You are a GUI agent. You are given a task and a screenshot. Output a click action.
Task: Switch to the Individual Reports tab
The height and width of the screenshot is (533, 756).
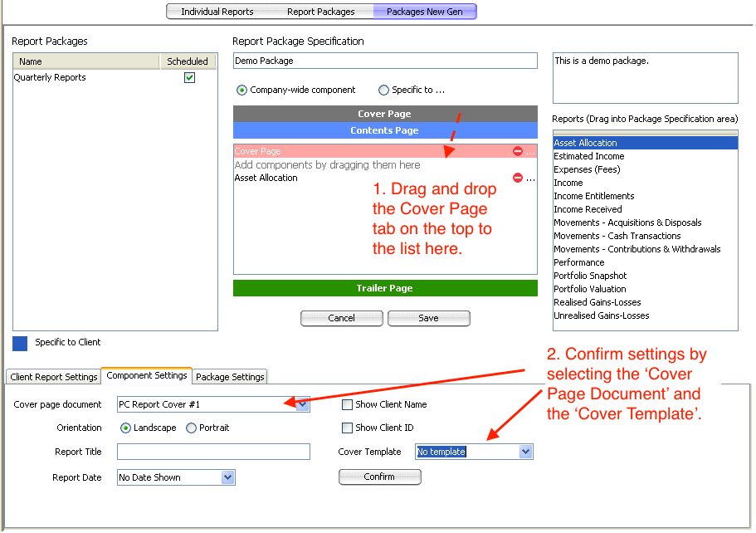point(217,12)
